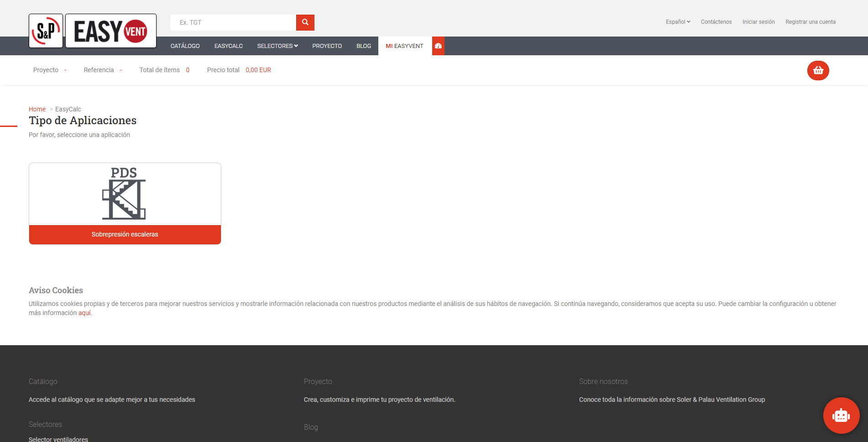Screen dimensions: 868x442
Task: Expand the Selectores menu dropdown
Action: tap(277, 46)
